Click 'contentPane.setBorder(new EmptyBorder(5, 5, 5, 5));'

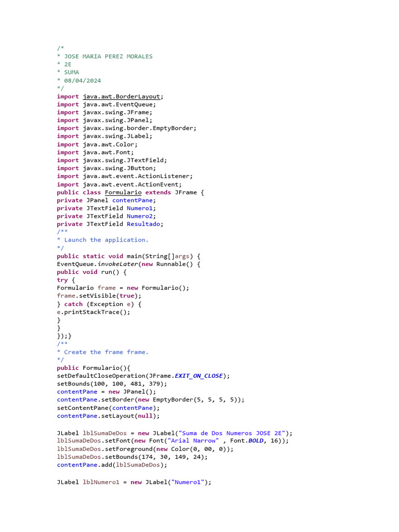[151, 400]
